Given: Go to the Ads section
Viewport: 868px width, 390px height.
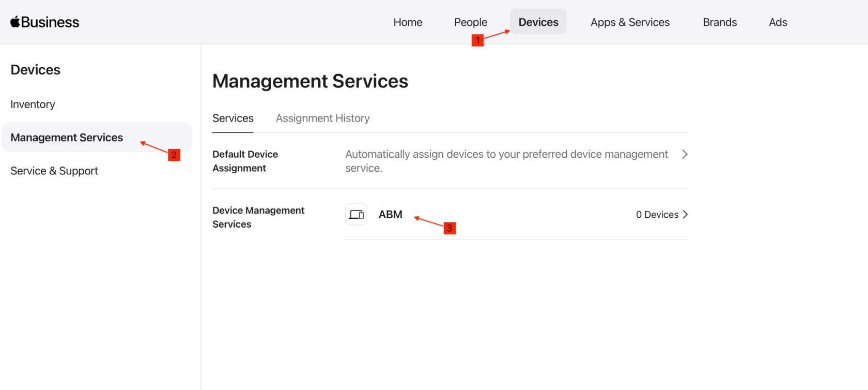Looking at the screenshot, I should pos(778,22).
